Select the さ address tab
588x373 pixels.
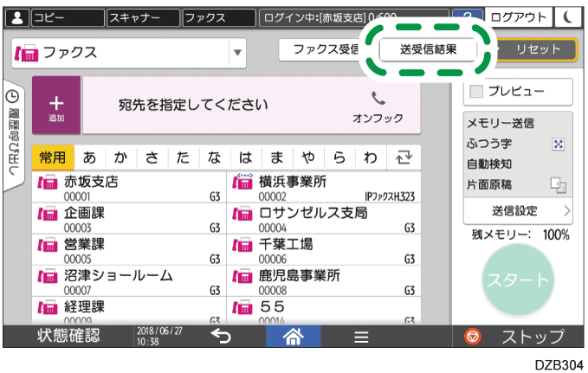pos(152,158)
